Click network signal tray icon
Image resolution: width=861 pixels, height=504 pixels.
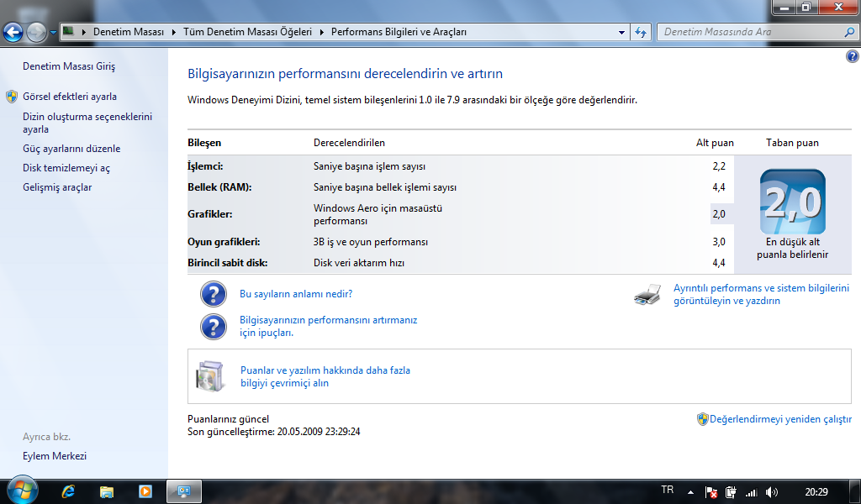point(751,492)
